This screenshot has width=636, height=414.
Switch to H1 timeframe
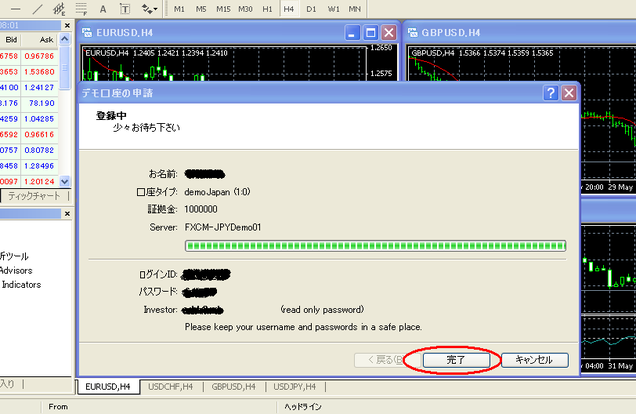267,9
